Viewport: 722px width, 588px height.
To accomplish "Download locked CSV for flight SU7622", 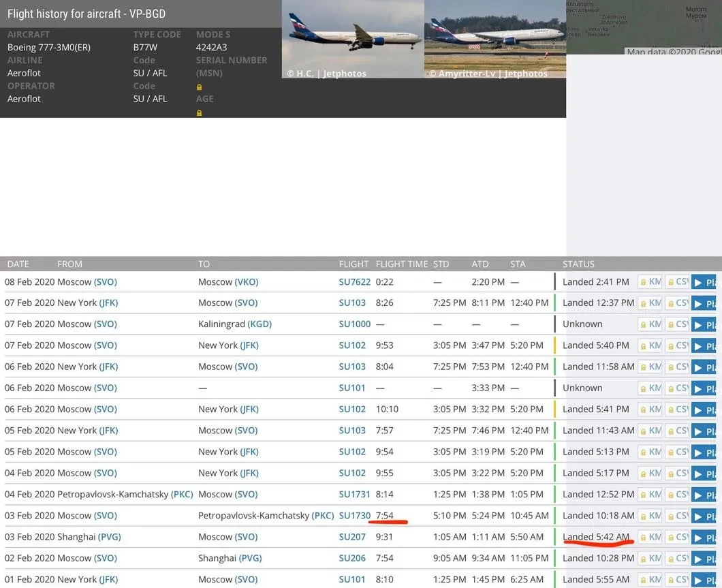I will [677, 282].
